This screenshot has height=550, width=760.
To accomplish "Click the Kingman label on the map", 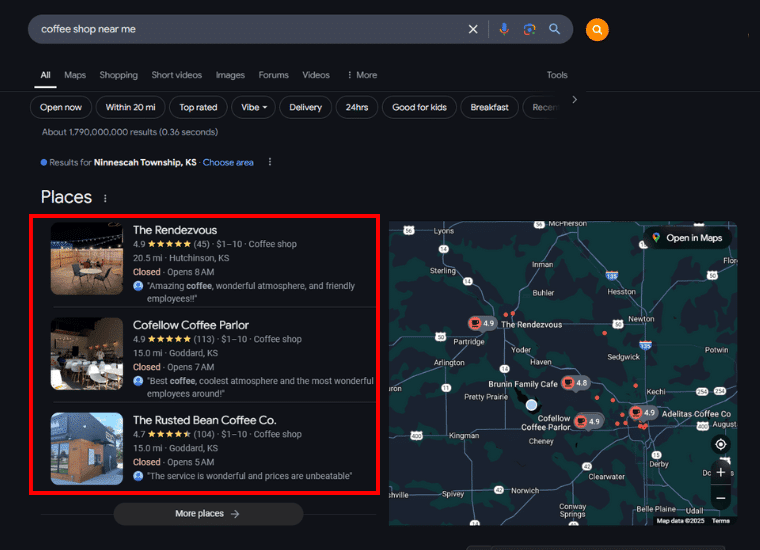I will (464, 436).
